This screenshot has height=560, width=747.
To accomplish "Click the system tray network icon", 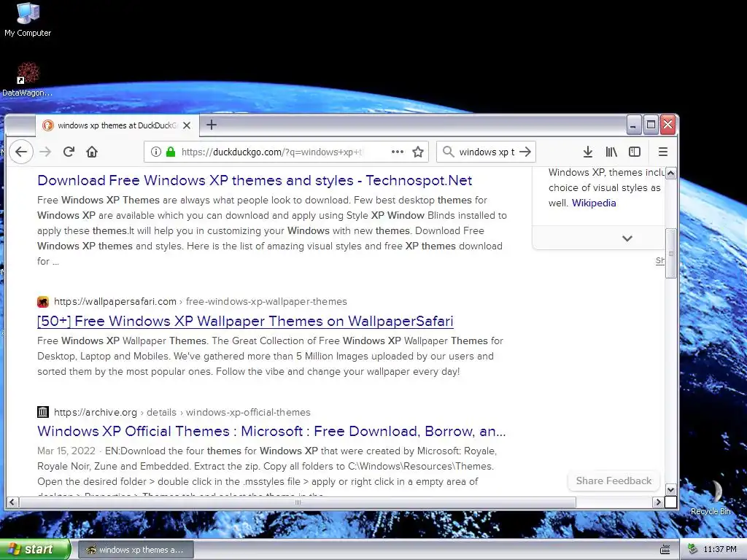I will click(693, 550).
